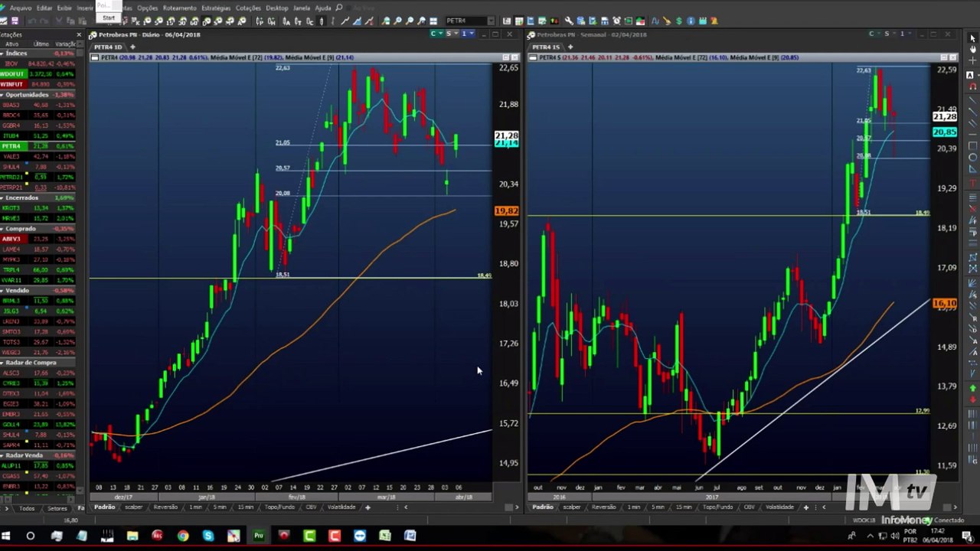
Task: Select Reversão tab under daily chart
Action: 165,507
